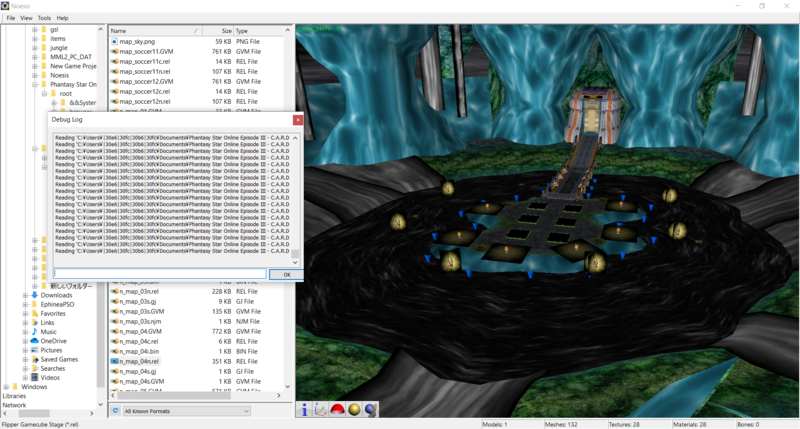Click the Pictures folder icon
The width and height of the screenshot is (800, 429).
tap(35, 350)
